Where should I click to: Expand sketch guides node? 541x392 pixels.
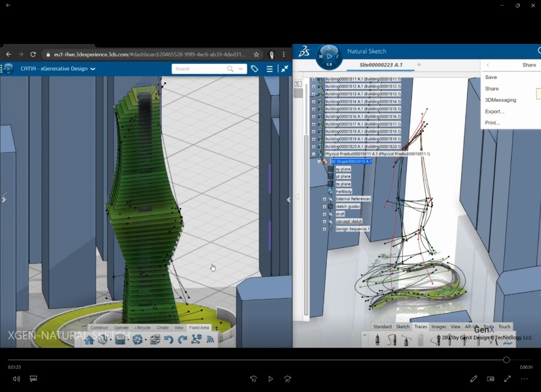(325, 207)
